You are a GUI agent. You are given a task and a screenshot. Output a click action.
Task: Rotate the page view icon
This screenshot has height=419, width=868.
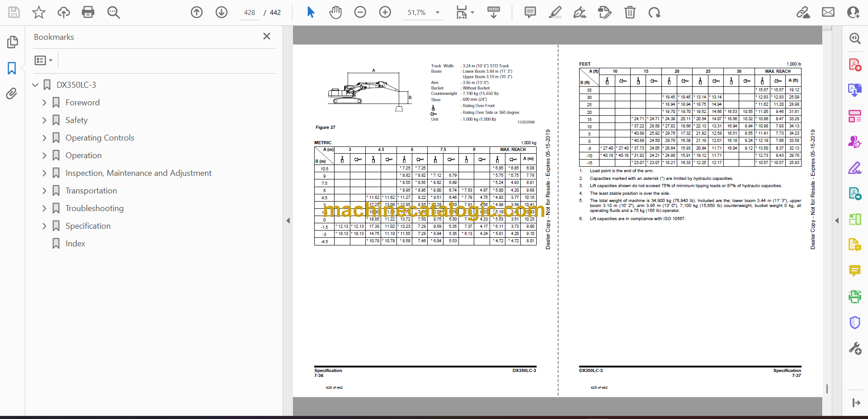pyautogui.click(x=654, y=12)
